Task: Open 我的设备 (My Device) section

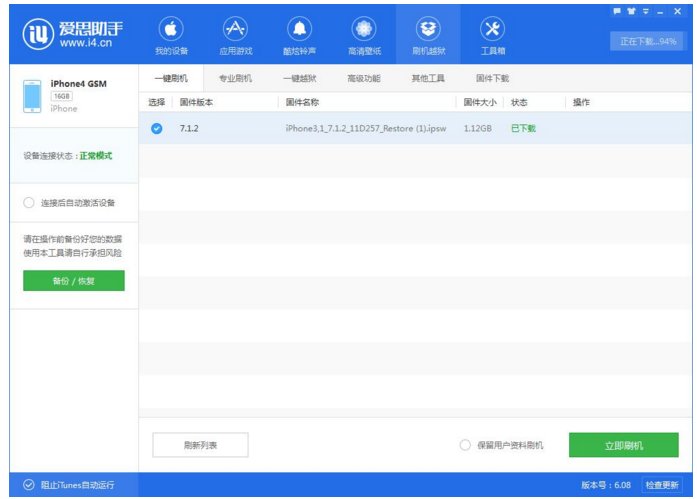Action: [x=171, y=36]
